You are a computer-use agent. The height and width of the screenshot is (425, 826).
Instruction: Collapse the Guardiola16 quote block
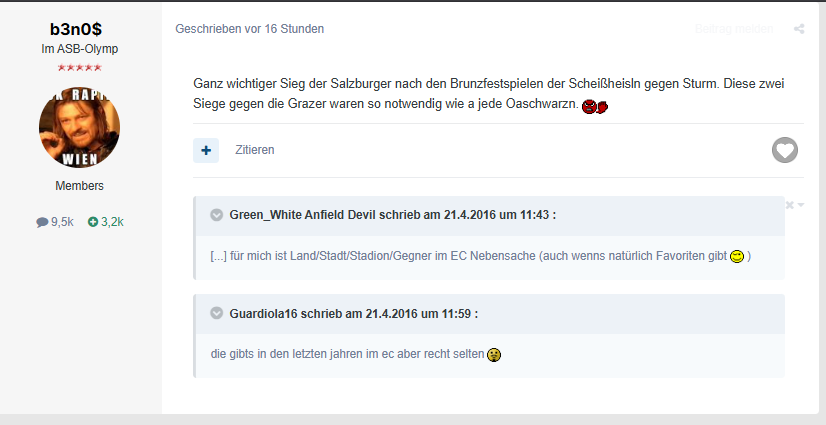tap(217, 313)
